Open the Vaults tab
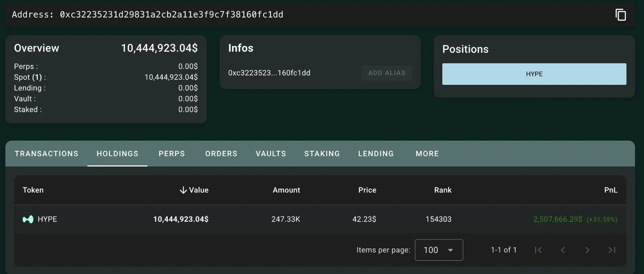644x274 pixels. click(x=271, y=154)
